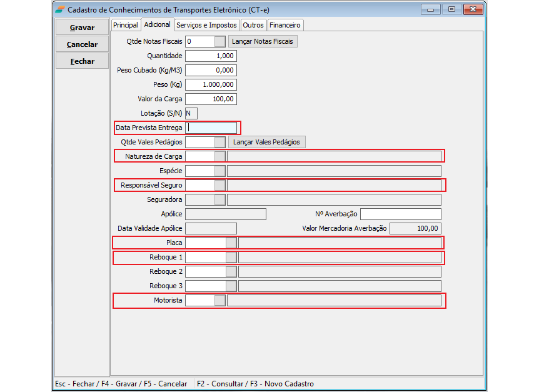Image resolution: width=539 pixels, height=392 pixels.
Task: Open the Reboque 1 lookup button
Action: [231, 258]
